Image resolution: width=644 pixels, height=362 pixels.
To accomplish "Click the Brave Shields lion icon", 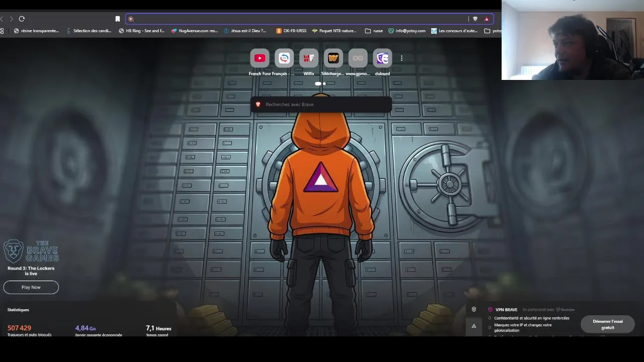I will [x=475, y=19].
